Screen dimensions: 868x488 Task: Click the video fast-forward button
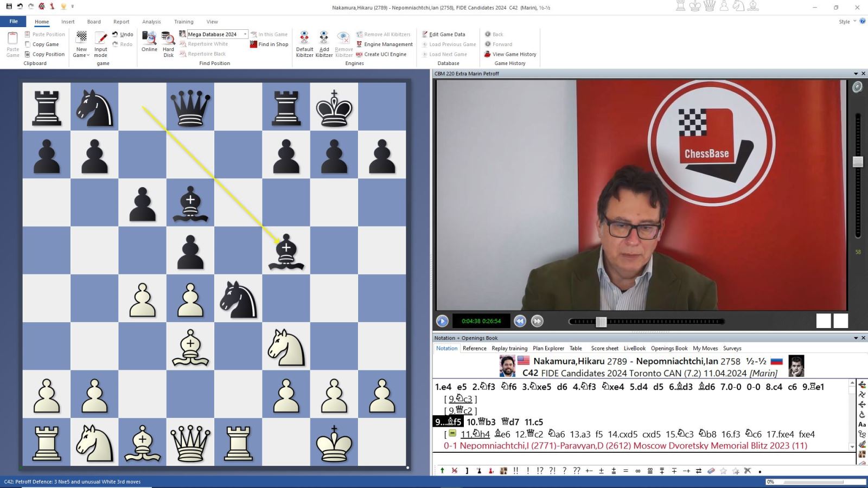537,321
